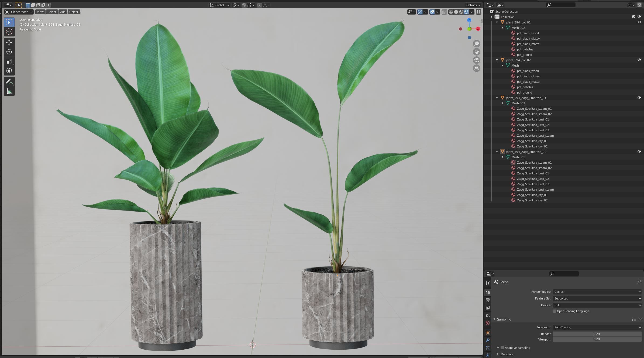
Task: Collapse plant_594_Zagg_Strelitzia_01 tree entry
Action: click(x=497, y=98)
